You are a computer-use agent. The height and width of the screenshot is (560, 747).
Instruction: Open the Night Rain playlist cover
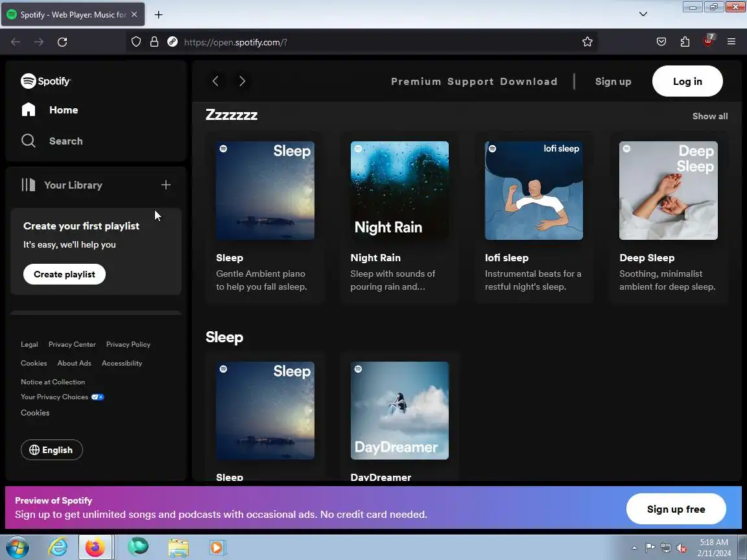point(399,191)
